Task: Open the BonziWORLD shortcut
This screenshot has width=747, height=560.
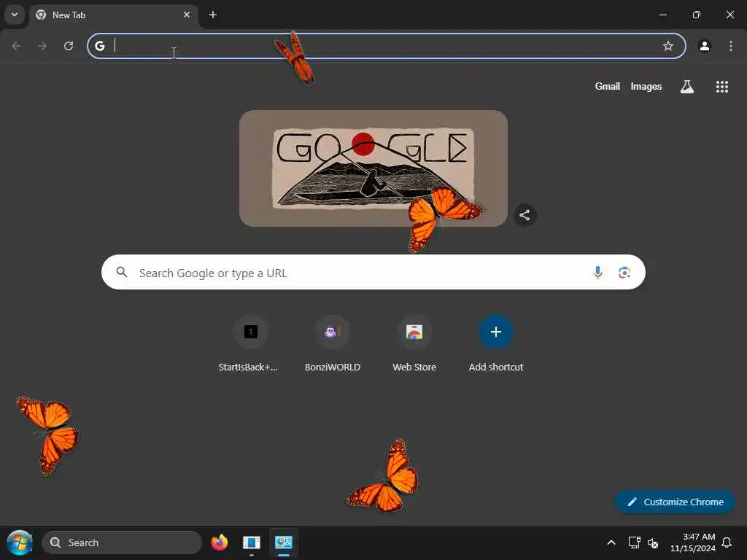Action: click(x=333, y=343)
